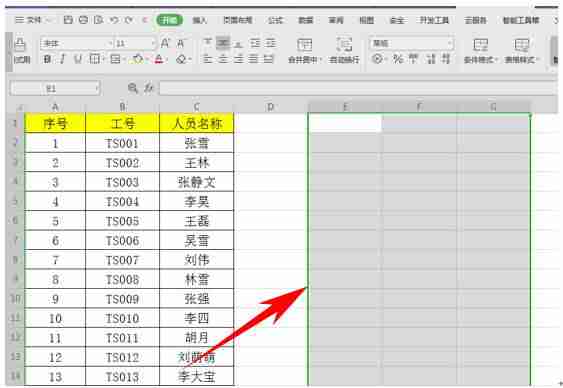Click inside the formula bar input
563x388 pixels.
pyautogui.click(x=358, y=88)
